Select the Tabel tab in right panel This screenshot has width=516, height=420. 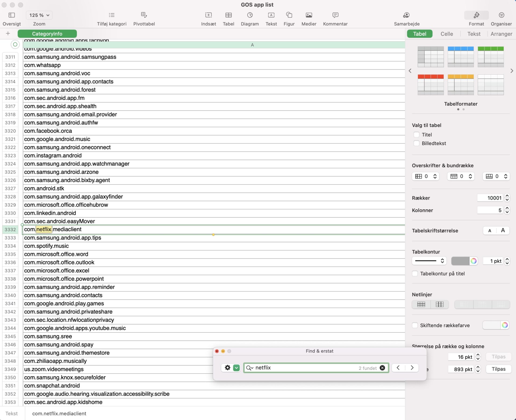click(x=420, y=34)
